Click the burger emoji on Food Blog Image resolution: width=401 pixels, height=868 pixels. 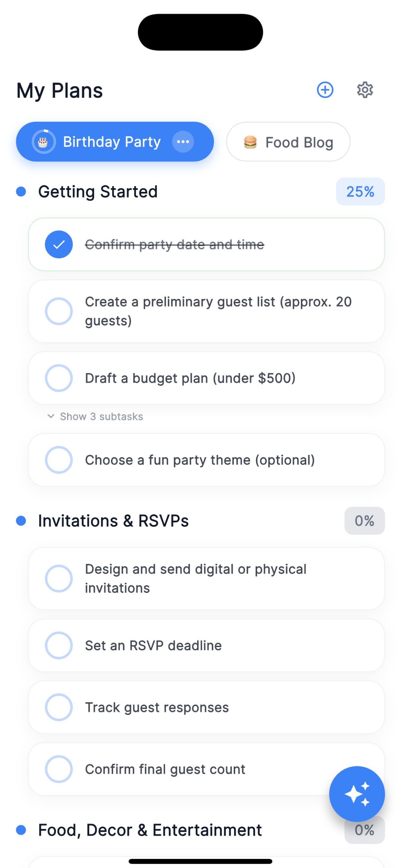(250, 142)
